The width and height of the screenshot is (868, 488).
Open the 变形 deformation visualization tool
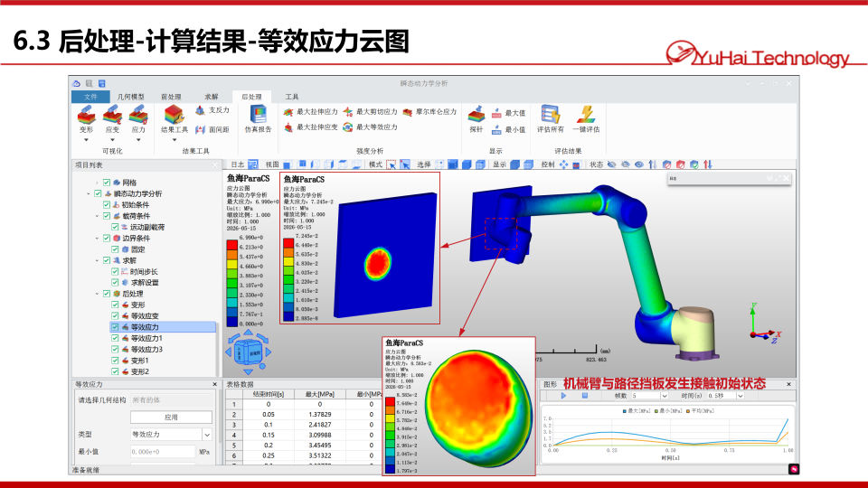87,119
